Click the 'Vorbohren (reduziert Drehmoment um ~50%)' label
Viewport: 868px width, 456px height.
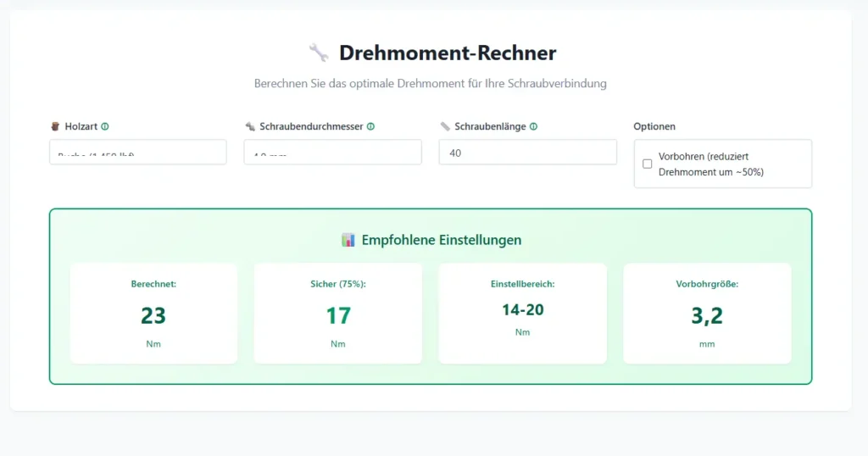click(x=711, y=164)
